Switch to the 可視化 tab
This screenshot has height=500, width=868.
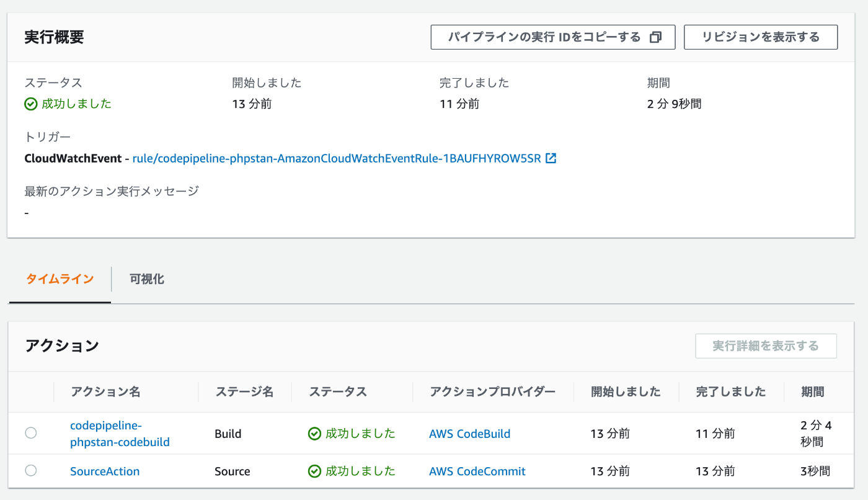tap(147, 279)
